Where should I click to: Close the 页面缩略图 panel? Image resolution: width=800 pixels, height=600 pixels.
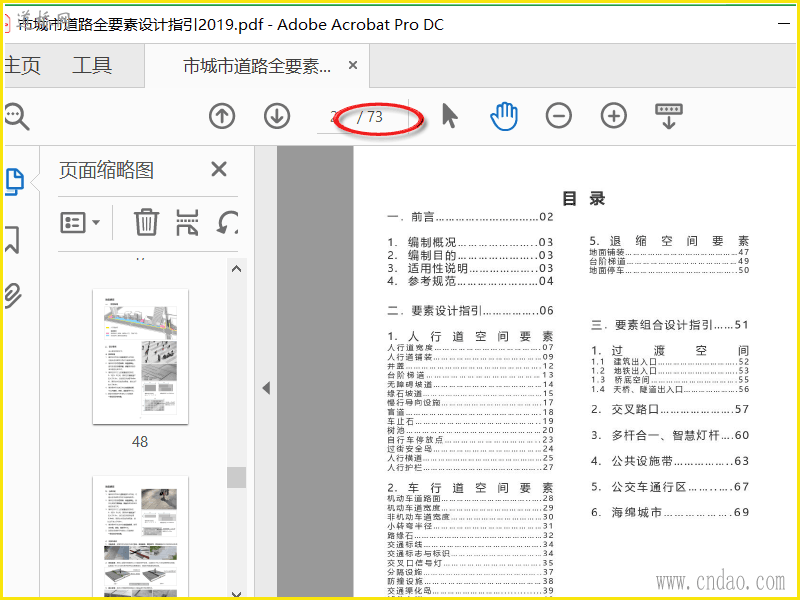click(219, 169)
